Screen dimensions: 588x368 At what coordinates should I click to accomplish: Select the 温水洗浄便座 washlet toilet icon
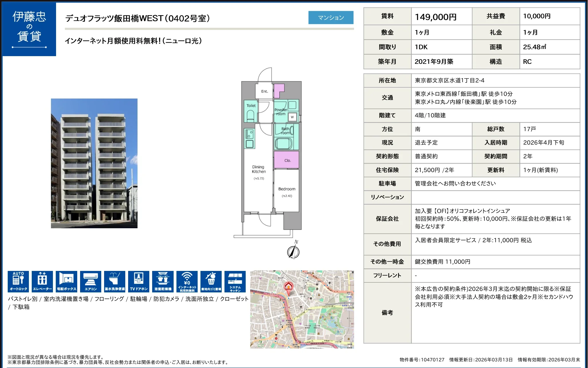click(115, 282)
